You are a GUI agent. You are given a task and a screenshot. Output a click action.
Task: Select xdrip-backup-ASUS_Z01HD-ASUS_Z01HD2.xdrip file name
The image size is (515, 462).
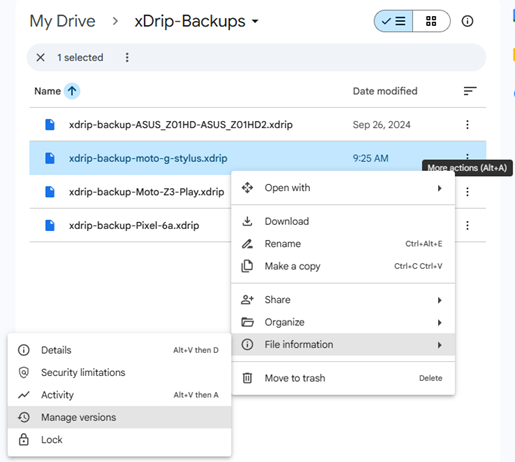181,125
